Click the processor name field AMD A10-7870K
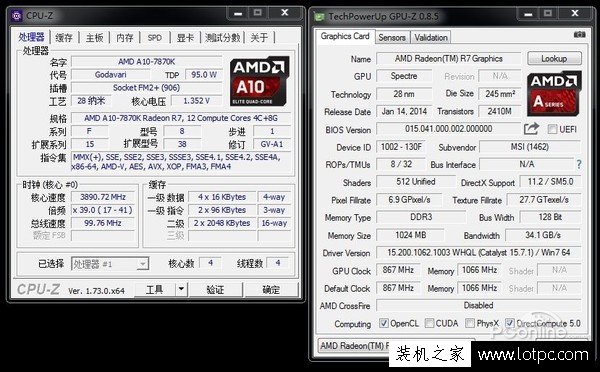600x372 pixels. click(x=147, y=62)
